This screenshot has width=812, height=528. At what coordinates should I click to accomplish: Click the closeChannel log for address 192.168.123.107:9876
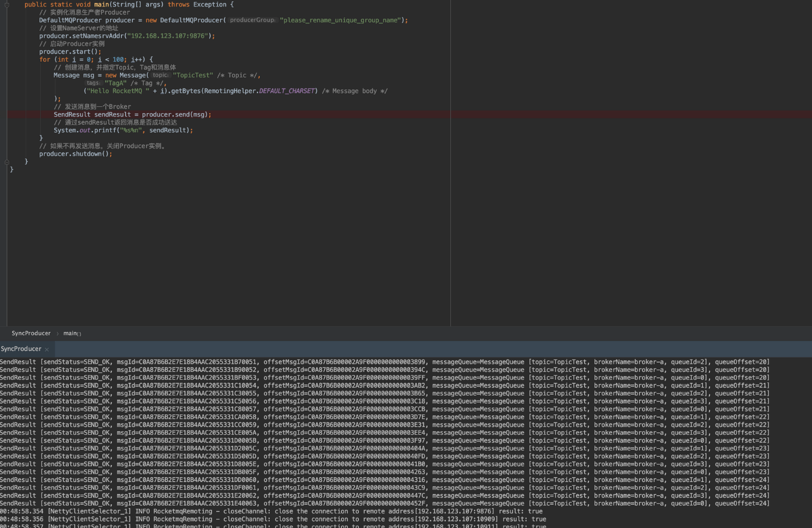tap(271, 511)
